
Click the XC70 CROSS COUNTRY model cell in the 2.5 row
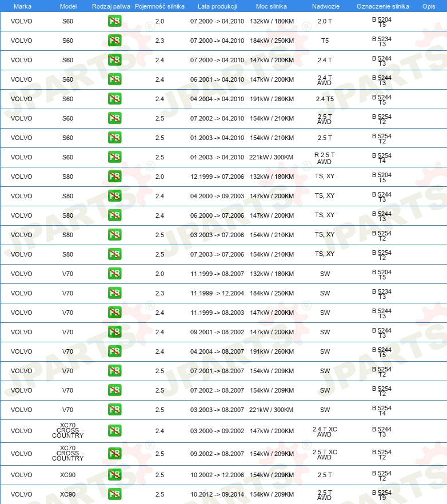point(68,453)
